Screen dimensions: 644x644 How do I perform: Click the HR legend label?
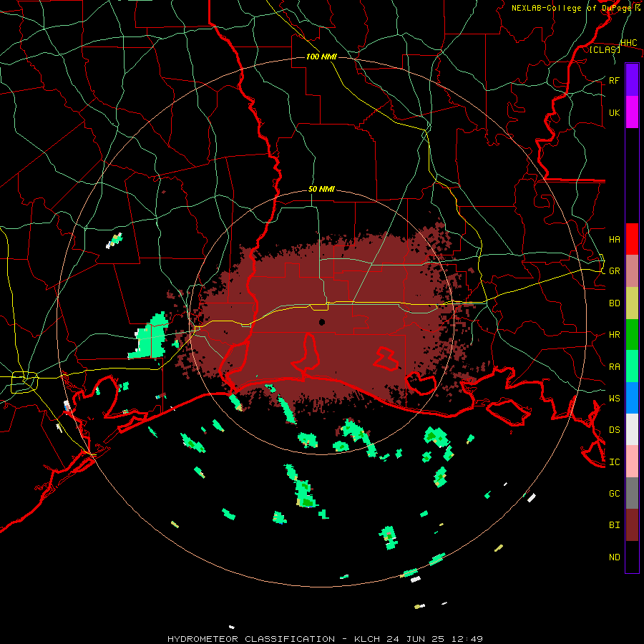tap(614, 335)
